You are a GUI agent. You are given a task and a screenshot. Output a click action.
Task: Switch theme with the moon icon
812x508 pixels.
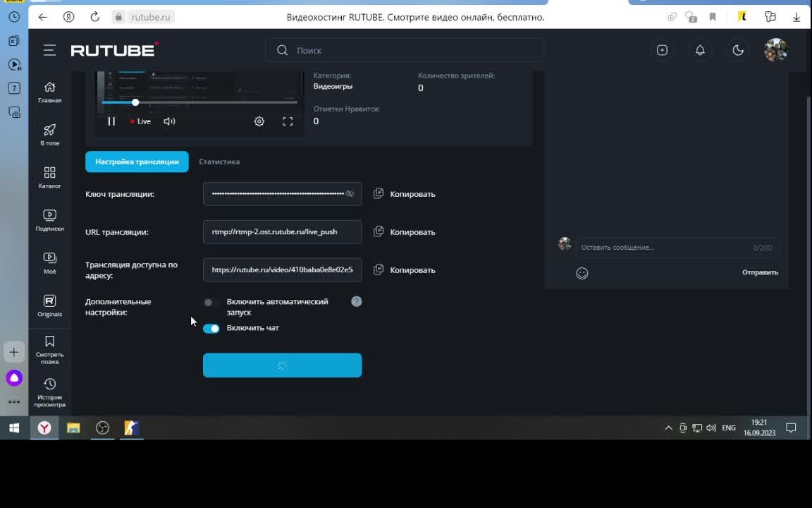(x=738, y=50)
